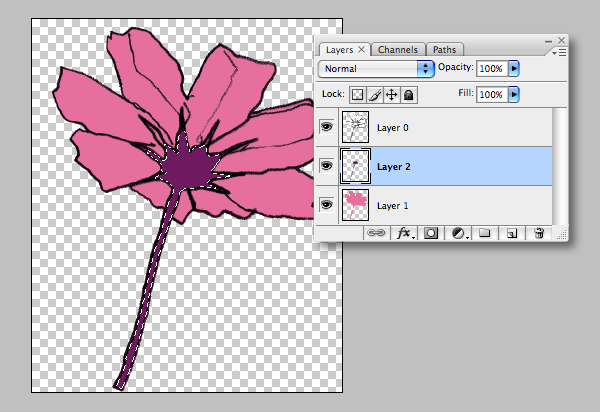Screen dimensions: 600x412
Task: Add a layer mask
Action: (432, 232)
